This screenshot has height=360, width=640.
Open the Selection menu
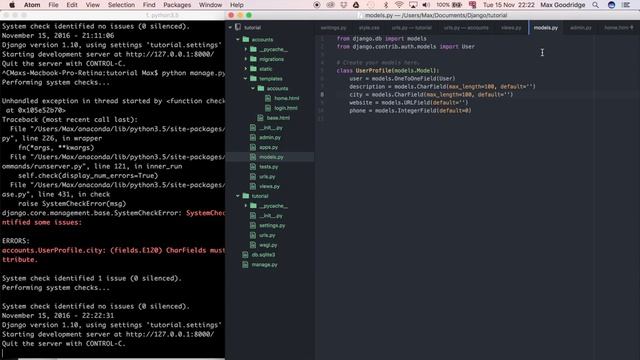121,5
